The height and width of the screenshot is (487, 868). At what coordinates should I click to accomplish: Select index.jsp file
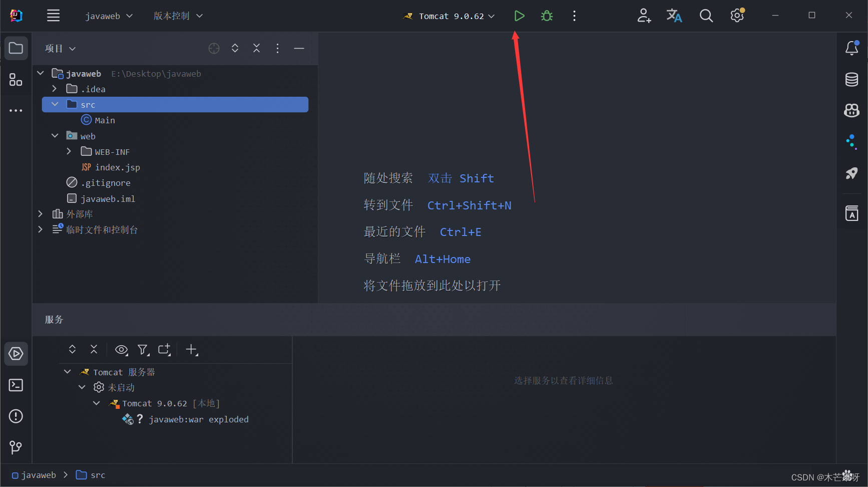pos(111,167)
